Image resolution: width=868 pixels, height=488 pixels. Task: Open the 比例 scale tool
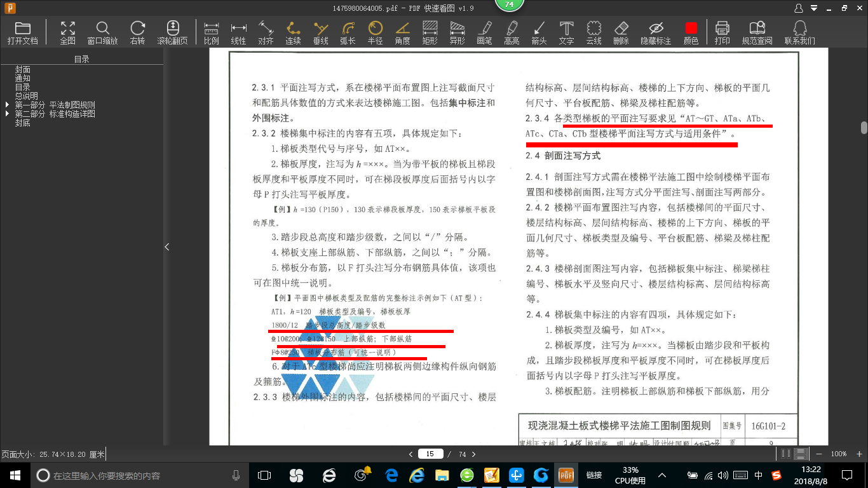pyautogui.click(x=212, y=32)
